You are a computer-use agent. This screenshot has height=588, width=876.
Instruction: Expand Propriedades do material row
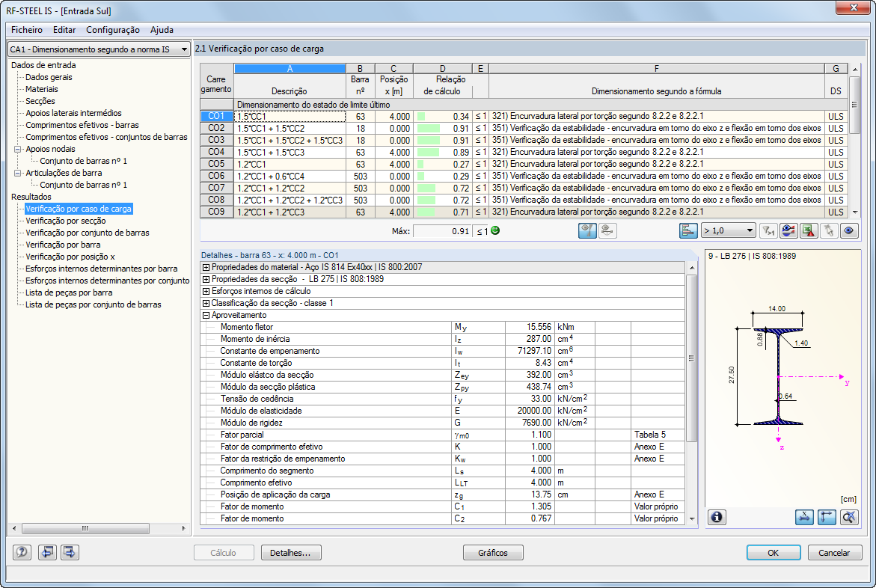click(206, 267)
